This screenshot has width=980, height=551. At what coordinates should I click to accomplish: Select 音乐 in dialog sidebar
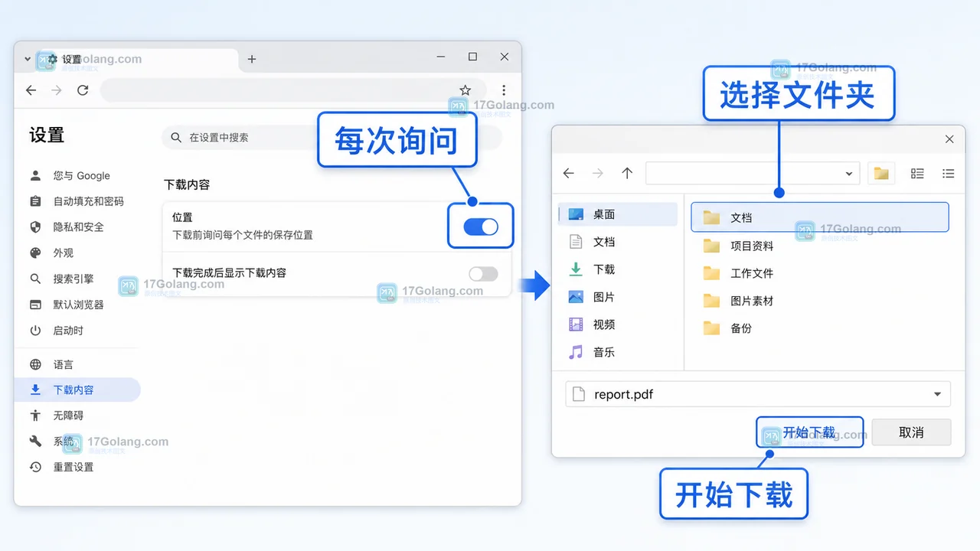[618, 352]
